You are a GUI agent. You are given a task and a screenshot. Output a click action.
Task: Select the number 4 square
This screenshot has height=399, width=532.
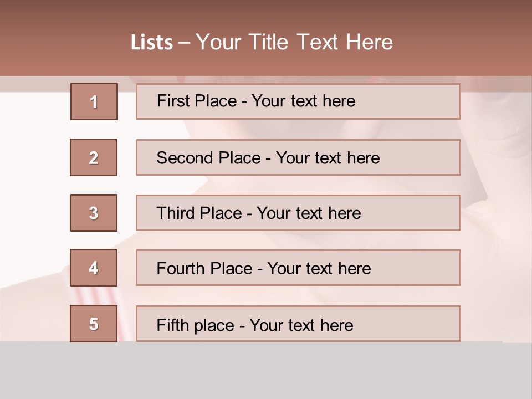[94, 268]
